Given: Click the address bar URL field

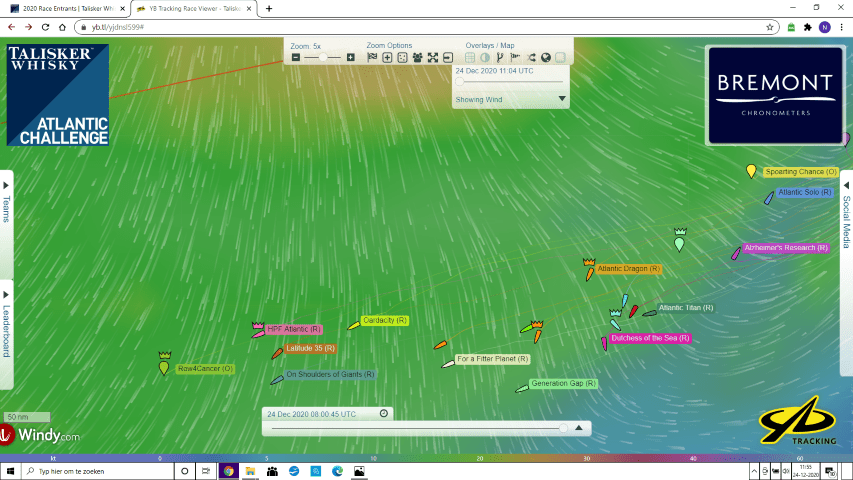Looking at the screenshot, I should [x=424, y=27].
